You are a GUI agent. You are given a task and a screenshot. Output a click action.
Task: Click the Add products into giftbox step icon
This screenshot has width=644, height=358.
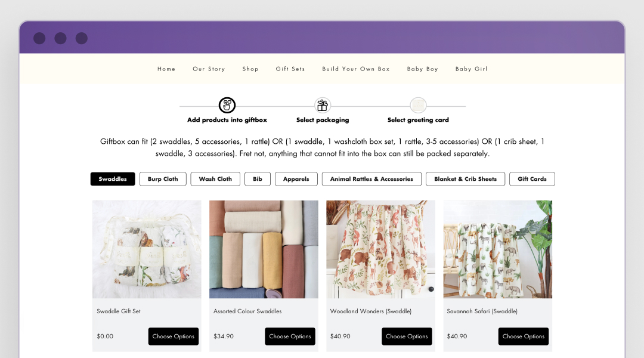click(x=227, y=105)
